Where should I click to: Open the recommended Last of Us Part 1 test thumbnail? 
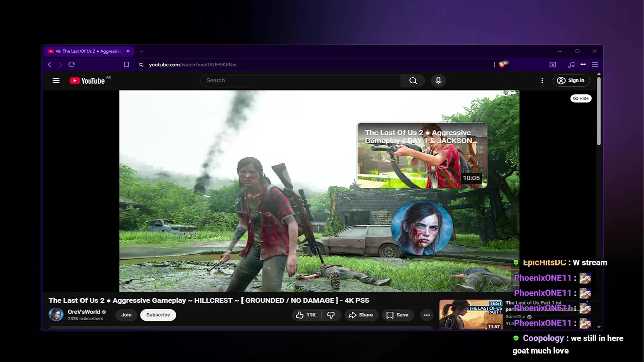click(471, 315)
